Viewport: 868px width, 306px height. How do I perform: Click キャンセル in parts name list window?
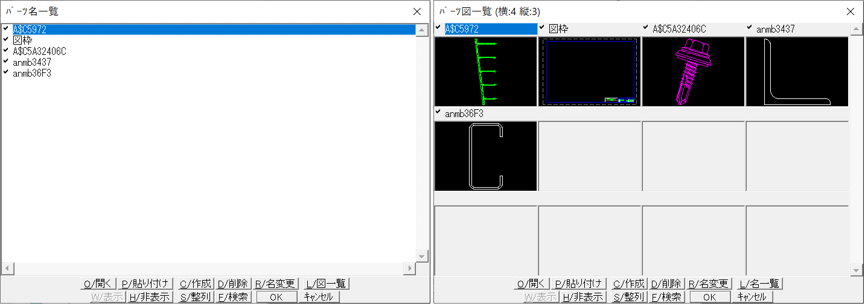pos(319,297)
